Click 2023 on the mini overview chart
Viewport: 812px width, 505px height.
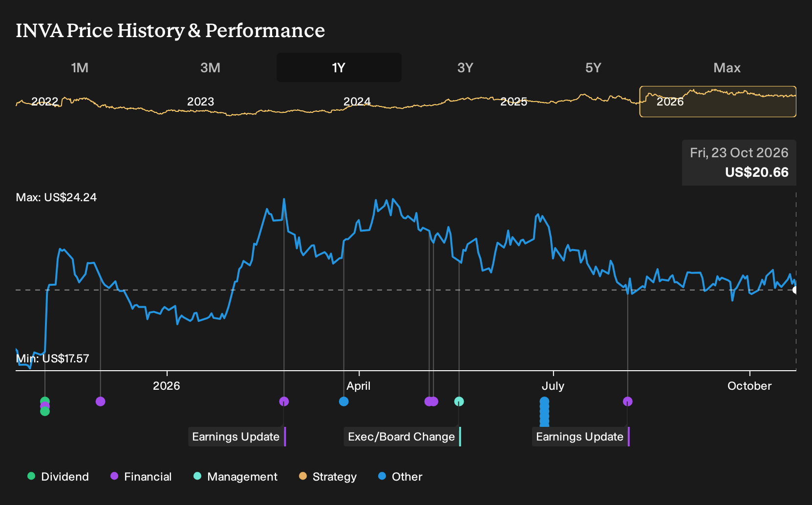tap(200, 102)
